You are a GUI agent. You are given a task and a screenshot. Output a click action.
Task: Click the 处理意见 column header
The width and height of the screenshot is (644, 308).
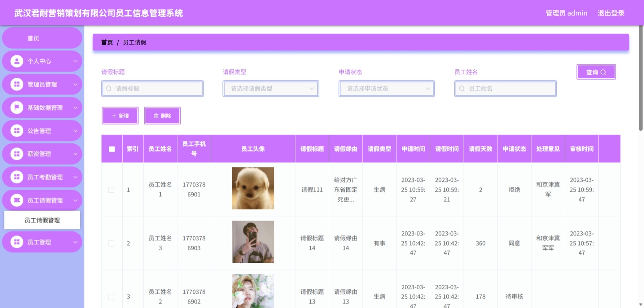tap(548, 149)
